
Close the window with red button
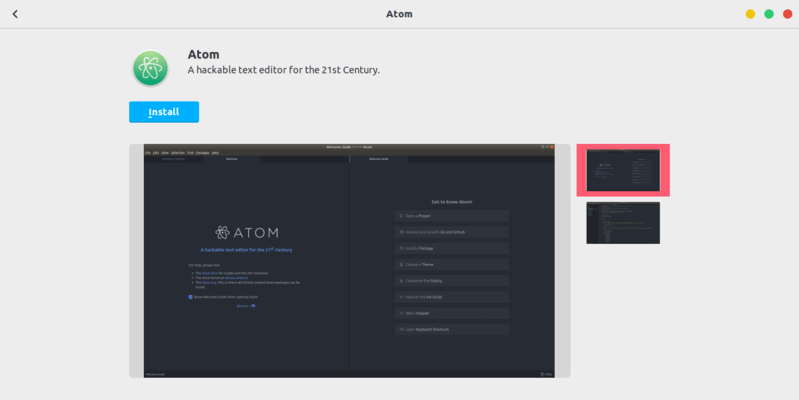[x=787, y=14]
